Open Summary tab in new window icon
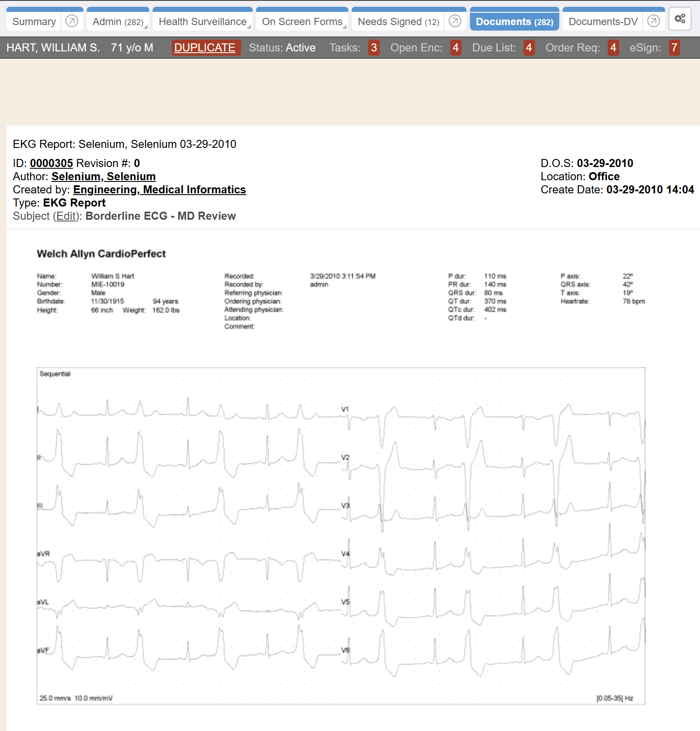This screenshot has height=731, width=700. 72,21
